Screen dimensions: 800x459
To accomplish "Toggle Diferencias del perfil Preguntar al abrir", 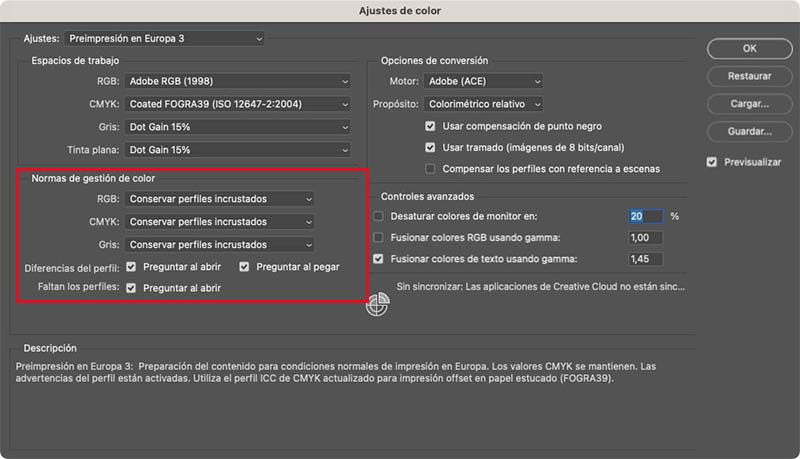I will pyautogui.click(x=131, y=267).
